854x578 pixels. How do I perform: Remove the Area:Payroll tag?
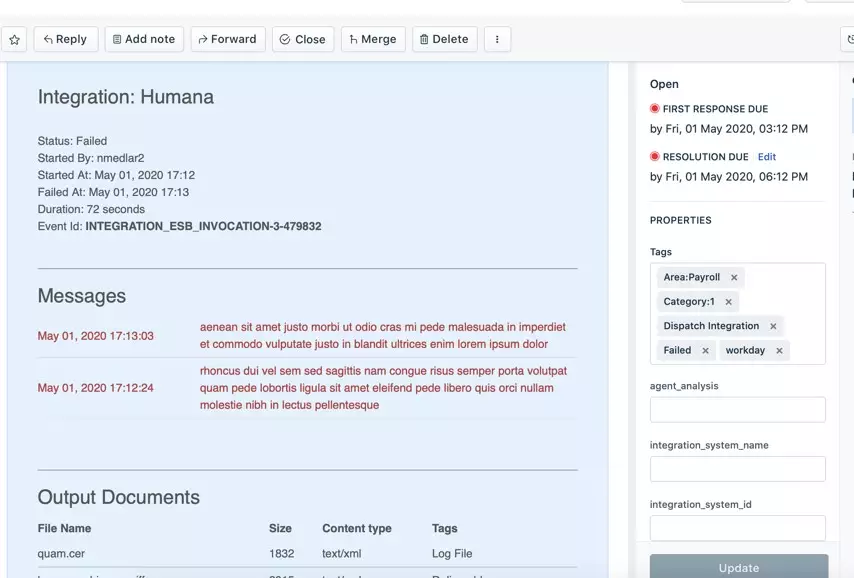pyautogui.click(x=734, y=277)
